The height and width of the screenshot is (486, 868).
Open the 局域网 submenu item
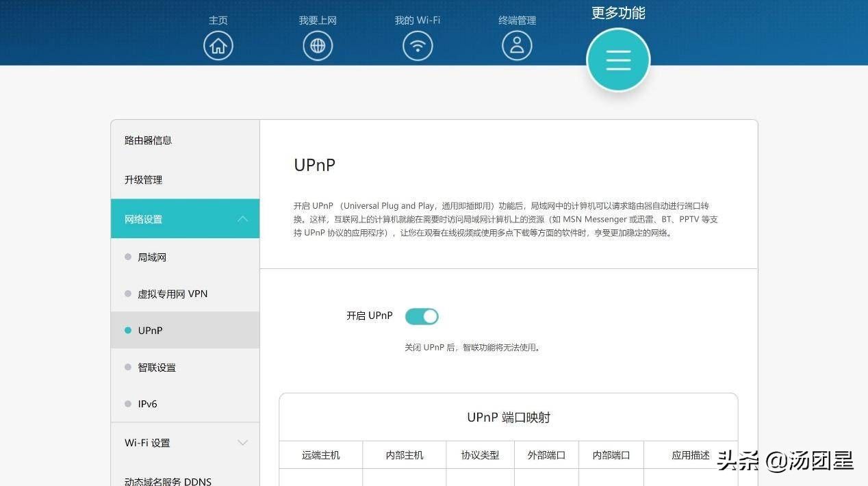point(185,257)
